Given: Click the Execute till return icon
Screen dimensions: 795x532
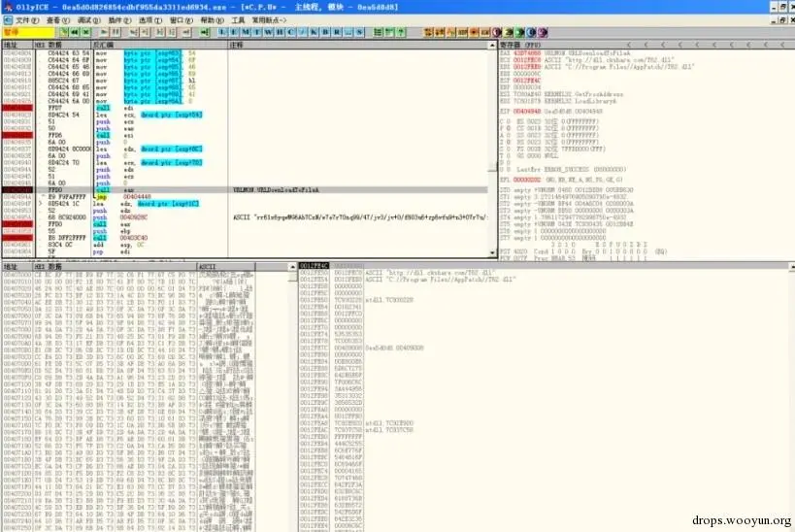Looking at the screenshot, I should [186, 32].
